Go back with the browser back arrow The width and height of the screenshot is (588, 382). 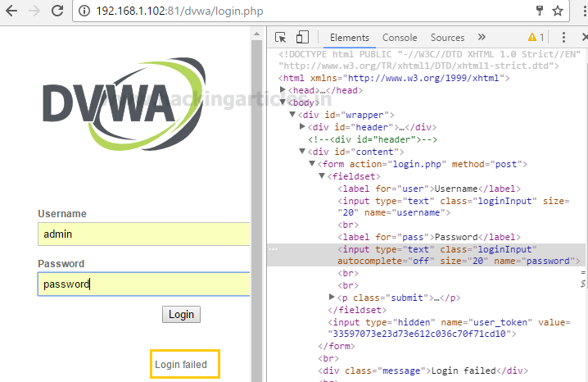point(11,11)
